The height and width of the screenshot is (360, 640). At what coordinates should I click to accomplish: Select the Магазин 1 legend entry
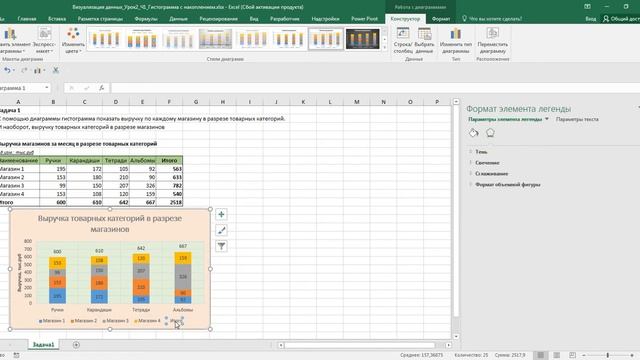[52, 321]
